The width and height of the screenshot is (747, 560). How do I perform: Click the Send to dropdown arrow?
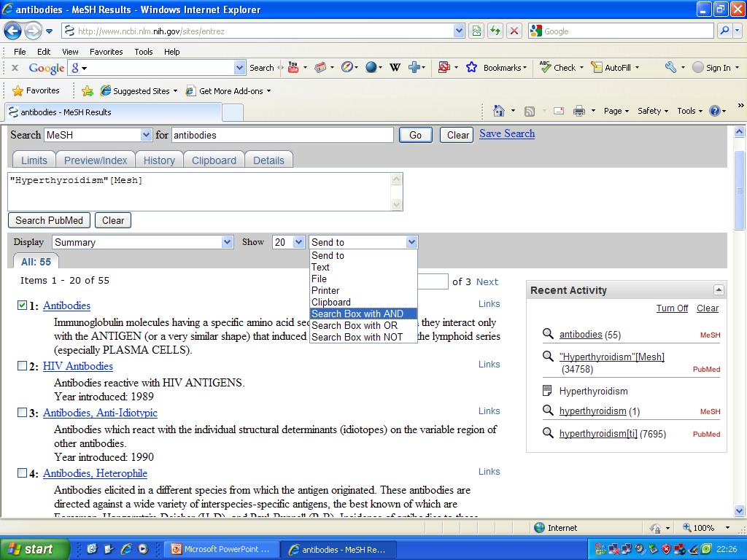tap(411, 242)
